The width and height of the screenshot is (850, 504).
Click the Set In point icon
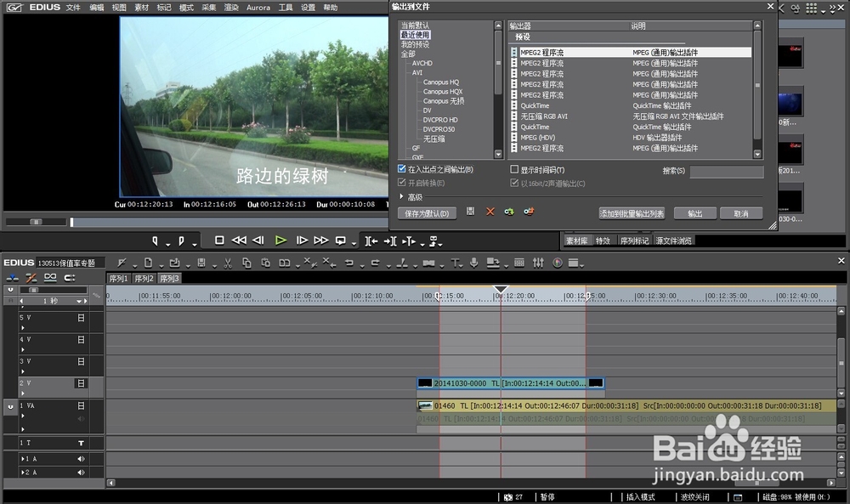point(155,241)
